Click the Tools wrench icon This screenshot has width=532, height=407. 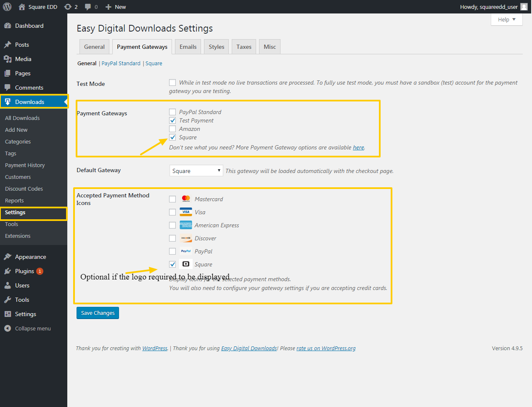[x=8, y=300]
